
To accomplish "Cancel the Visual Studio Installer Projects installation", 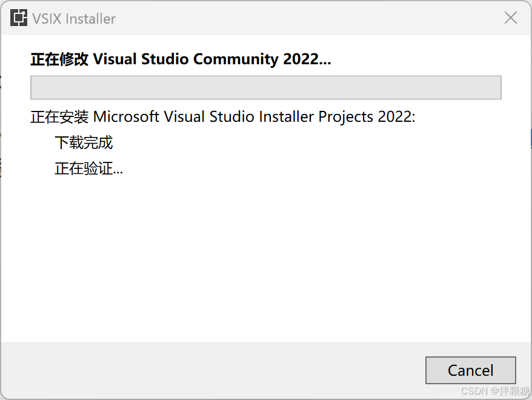I will click(x=471, y=370).
